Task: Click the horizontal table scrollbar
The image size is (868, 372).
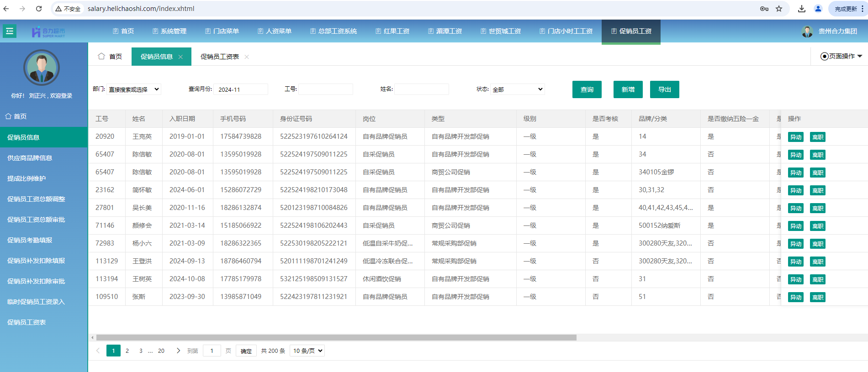Action: [336, 338]
